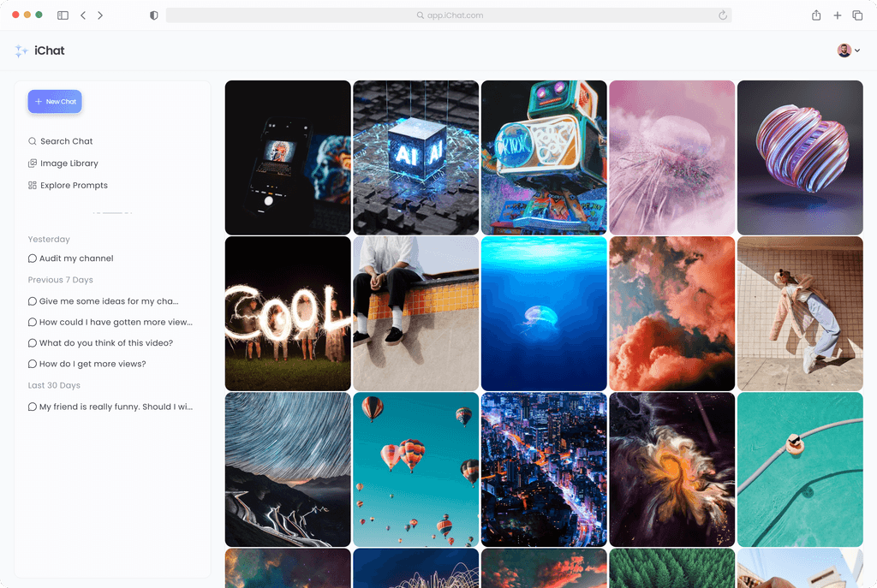The height and width of the screenshot is (588, 877).
Task: Open the person sitting on ledge image
Action: 416,313
